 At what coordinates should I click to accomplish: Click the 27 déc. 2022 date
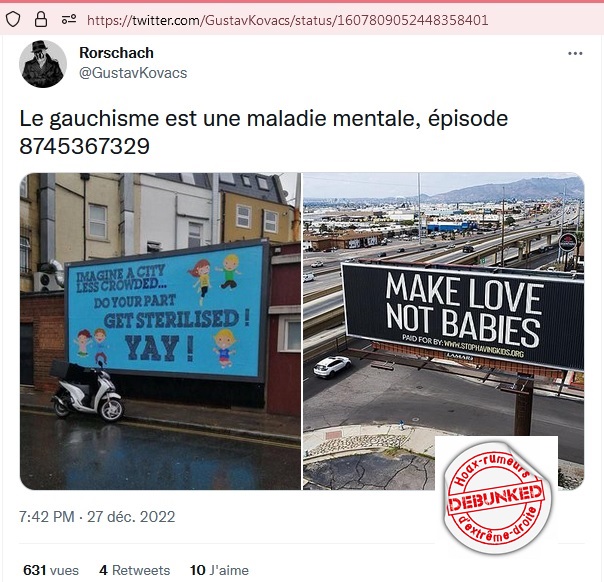click(131, 517)
